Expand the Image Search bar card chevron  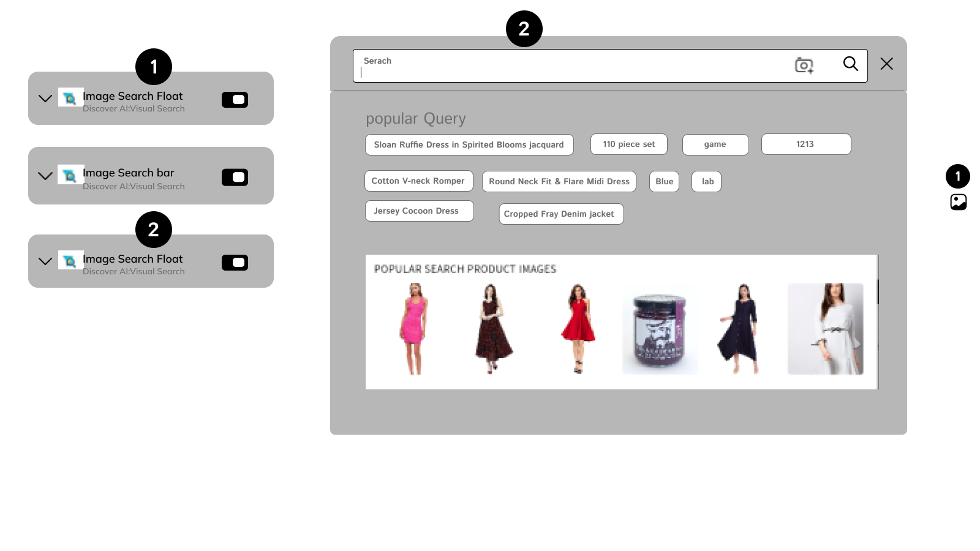45,176
